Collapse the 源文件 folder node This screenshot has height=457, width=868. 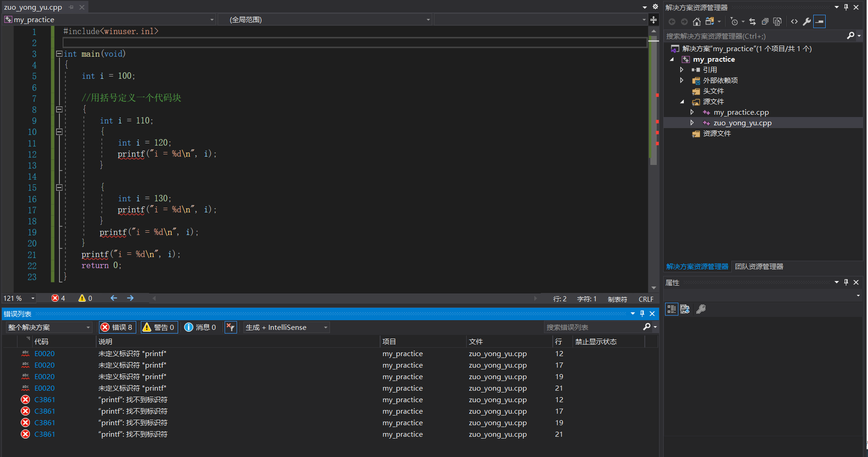point(682,102)
